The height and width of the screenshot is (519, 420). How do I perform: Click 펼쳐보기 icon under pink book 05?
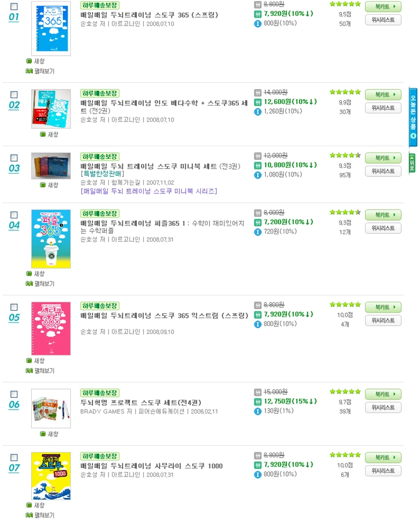point(29,371)
